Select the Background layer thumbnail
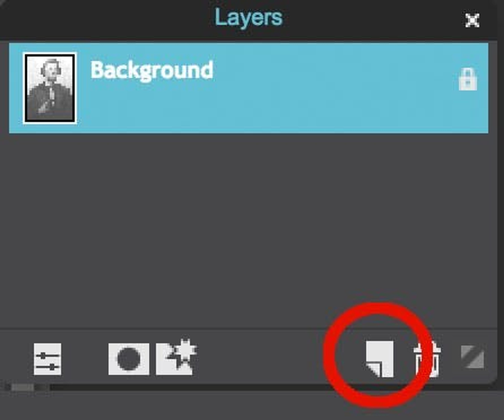The width and height of the screenshot is (504, 420). tap(50, 88)
